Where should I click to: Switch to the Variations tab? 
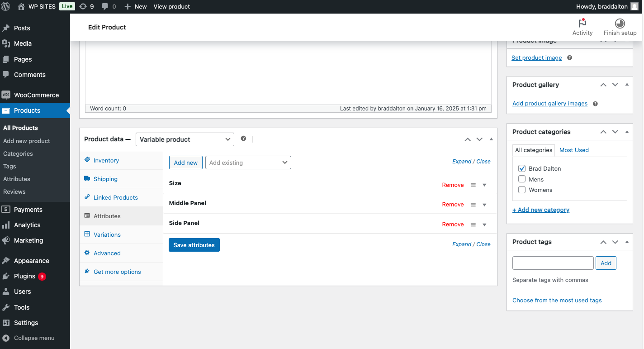point(107,234)
